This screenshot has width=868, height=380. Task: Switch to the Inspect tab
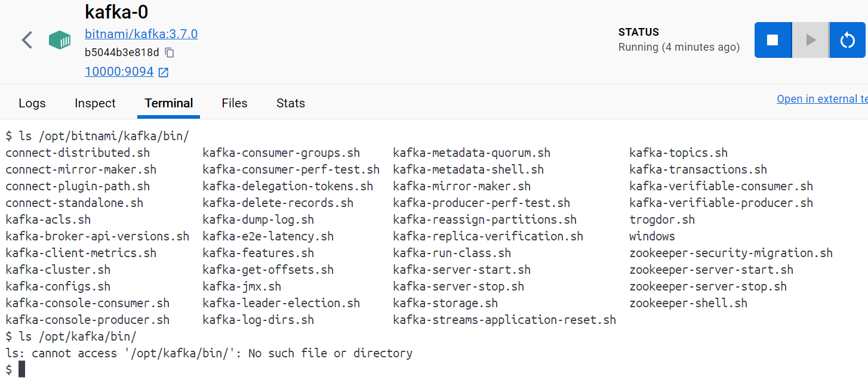coord(95,103)
